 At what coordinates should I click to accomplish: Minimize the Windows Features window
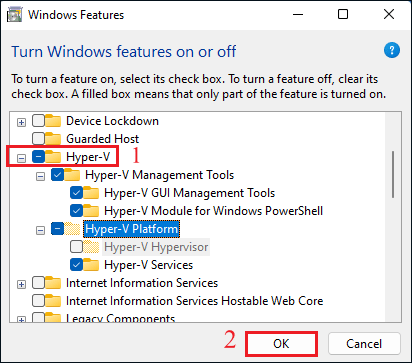pos(298,14)
